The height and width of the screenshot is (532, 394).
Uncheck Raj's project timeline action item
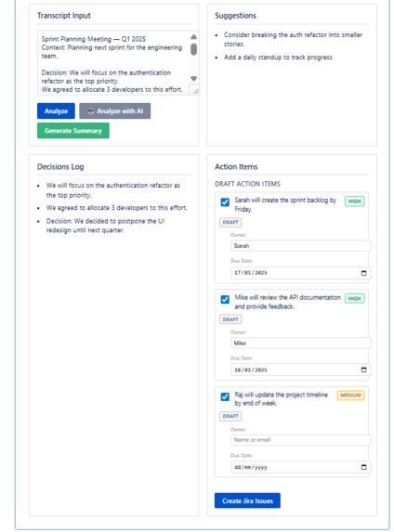(x=225, y=397)
